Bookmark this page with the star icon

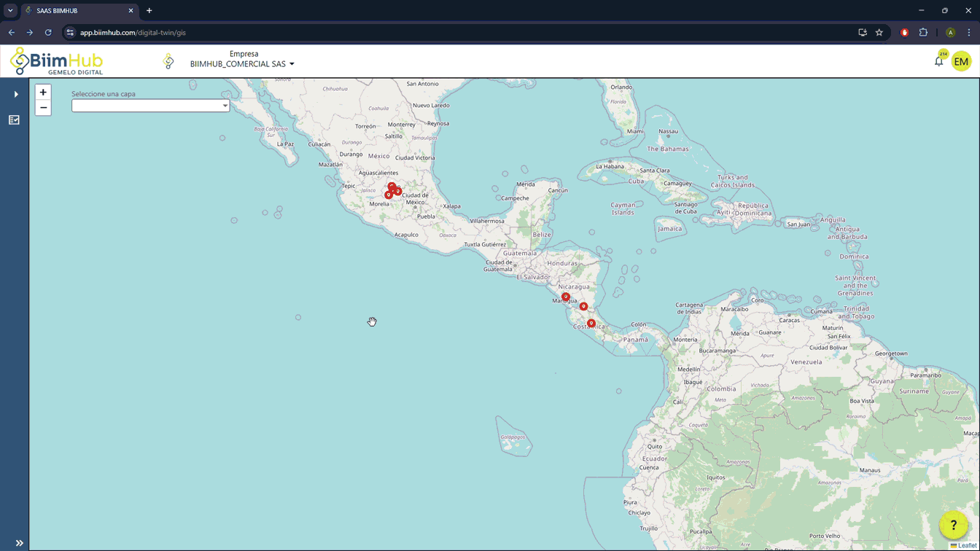click(x=879, y=33)
